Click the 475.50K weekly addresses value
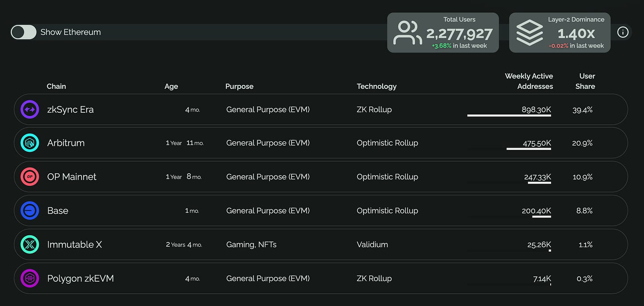The image size is (644, 306). point(537,143)
